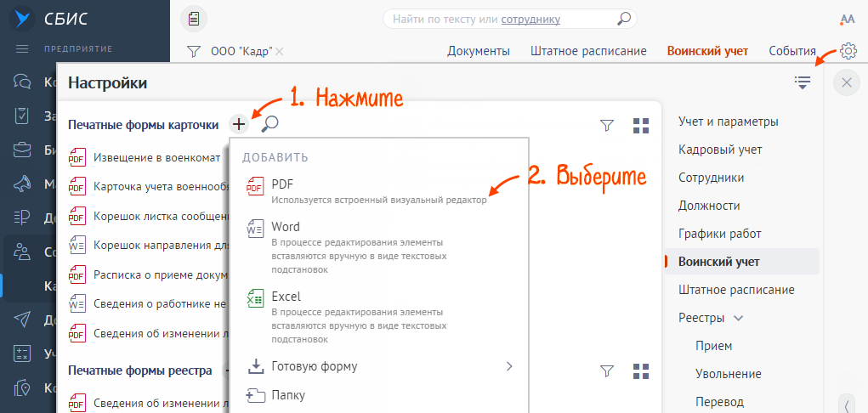The width and height of the screenshot is (868, 413).
Task: Click the сотруднику link in search field
Action: pos(530,20)
